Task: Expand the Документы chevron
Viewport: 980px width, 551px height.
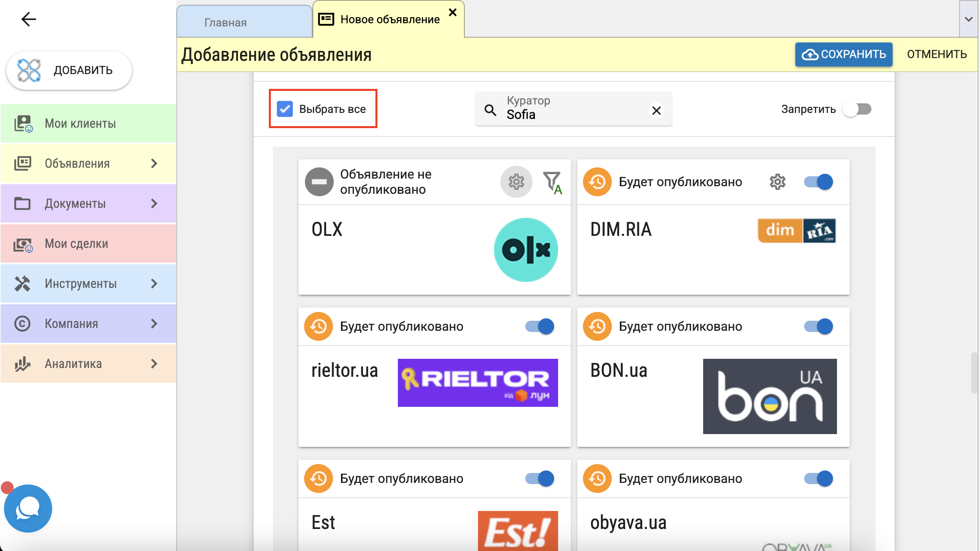Action: pyautogui.click(x=154, y=203)
